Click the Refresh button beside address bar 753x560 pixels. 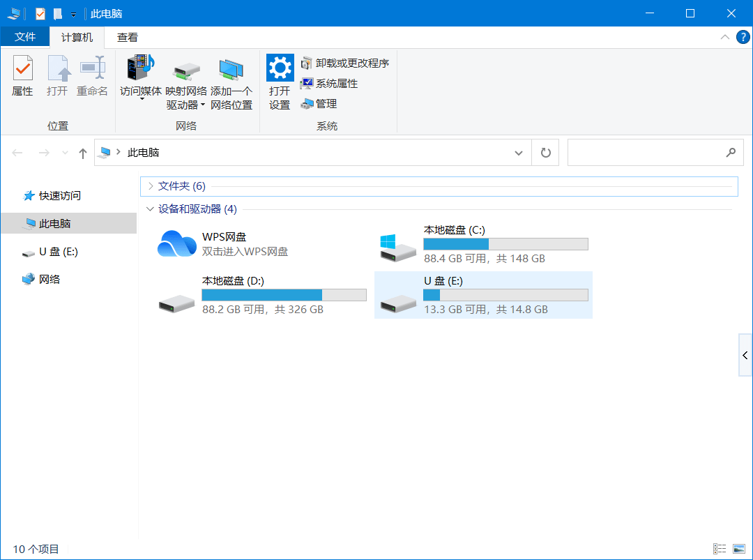(x=545, y=153)
